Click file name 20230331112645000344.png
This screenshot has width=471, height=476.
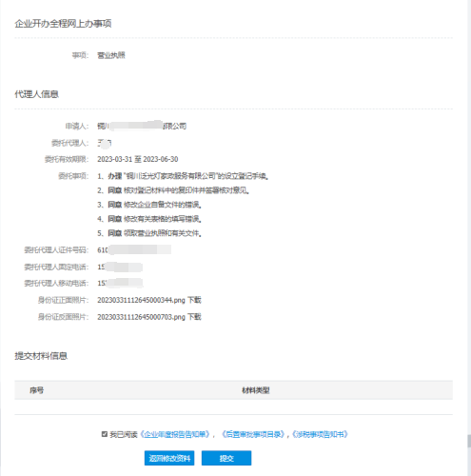(141, 300)
